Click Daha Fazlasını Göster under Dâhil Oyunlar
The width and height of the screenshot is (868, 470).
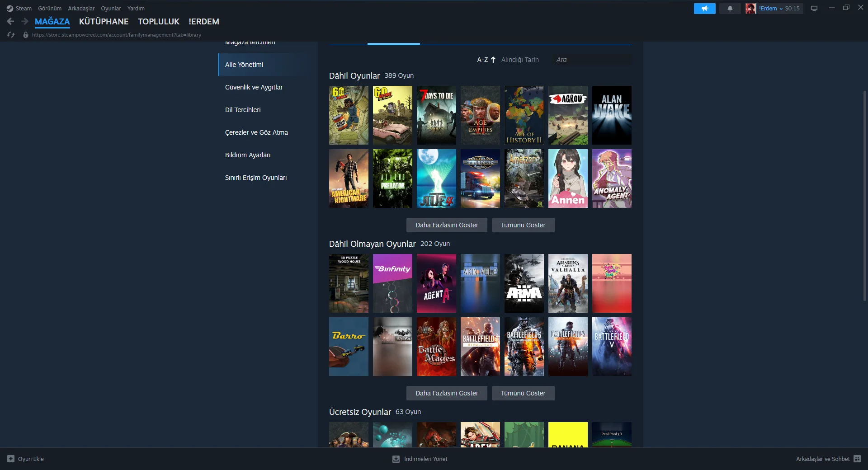pos(447,225)
